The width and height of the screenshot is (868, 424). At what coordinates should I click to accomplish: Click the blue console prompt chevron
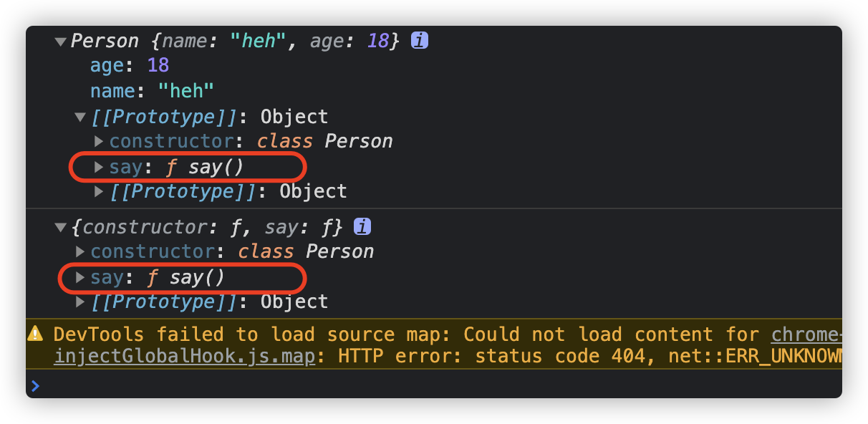[35, 387]
